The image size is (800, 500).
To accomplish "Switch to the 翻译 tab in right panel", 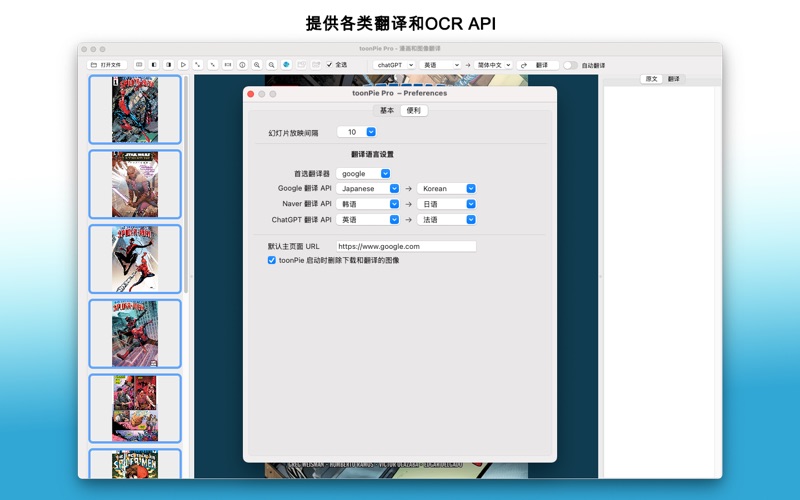I will (x=674, y=78).
